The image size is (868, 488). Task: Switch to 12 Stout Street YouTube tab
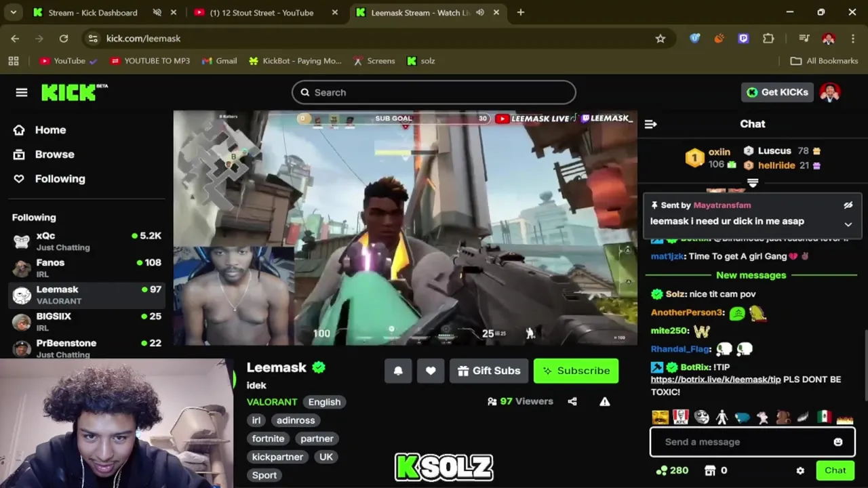(x=261, y=12)
